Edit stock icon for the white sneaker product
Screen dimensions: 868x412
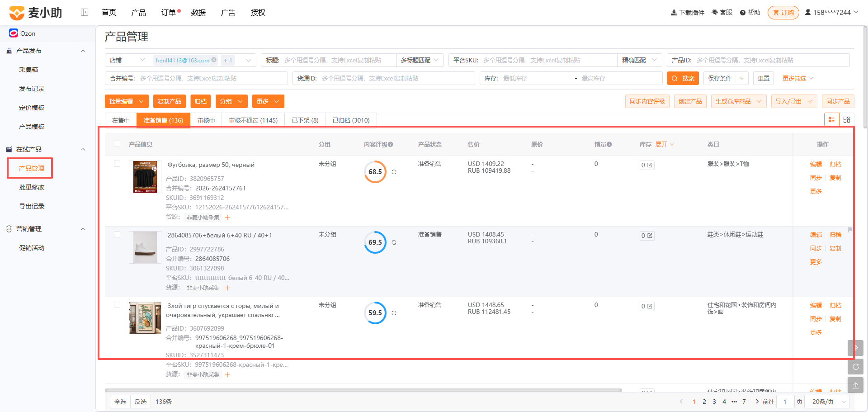650,236
